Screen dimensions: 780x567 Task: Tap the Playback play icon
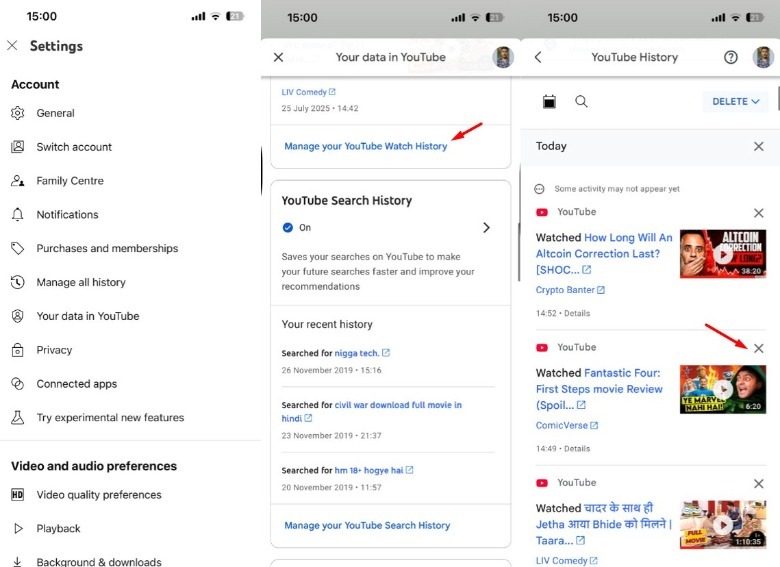18,528
